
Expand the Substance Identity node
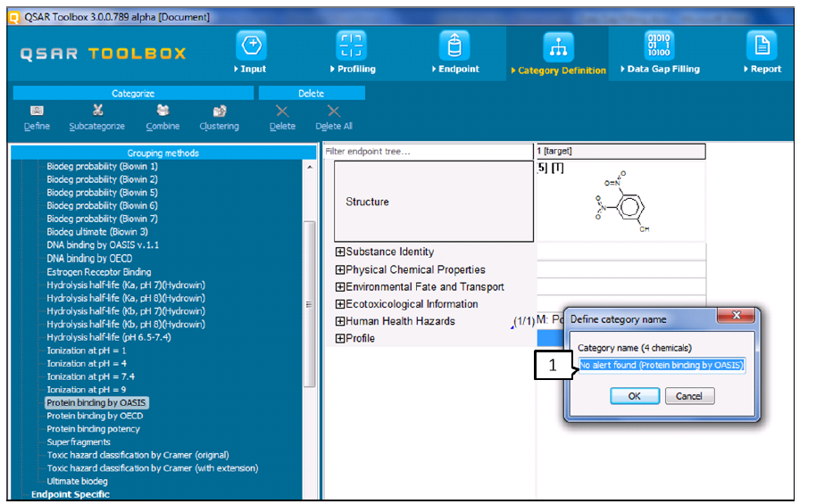pos(340,252)
